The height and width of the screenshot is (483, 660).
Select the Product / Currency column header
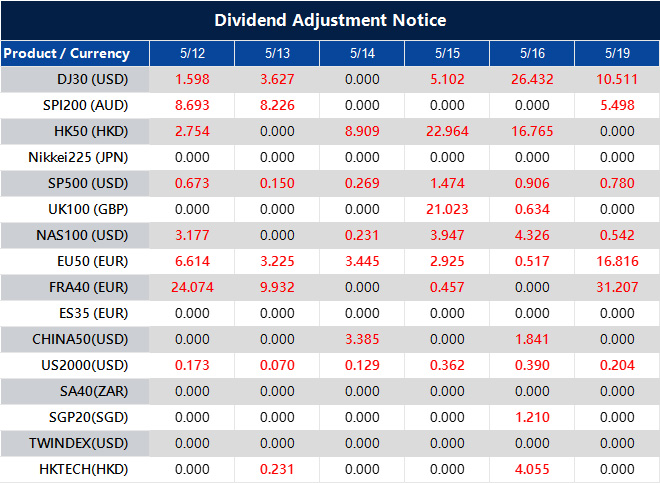click(66, 53)
